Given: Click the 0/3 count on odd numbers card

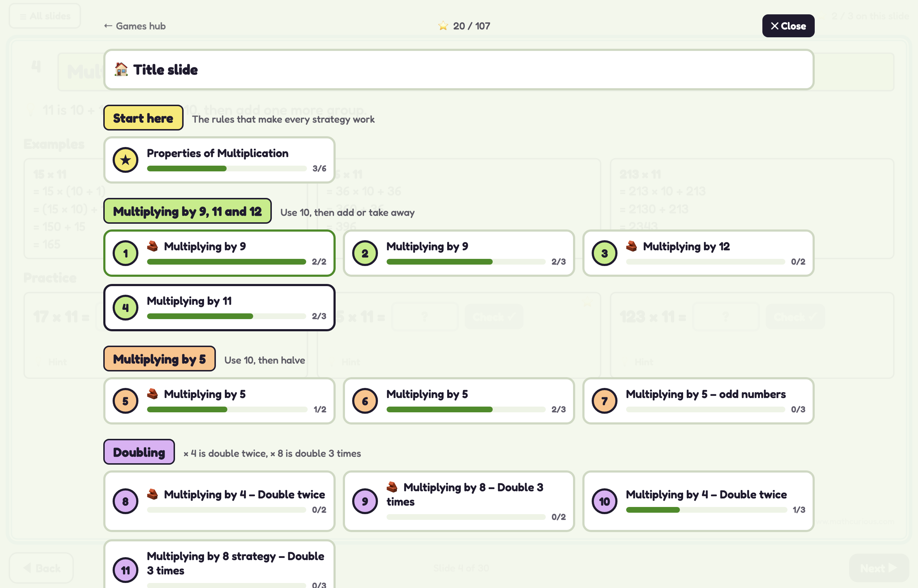Looking at the screenshot, I should click(798, 410).
